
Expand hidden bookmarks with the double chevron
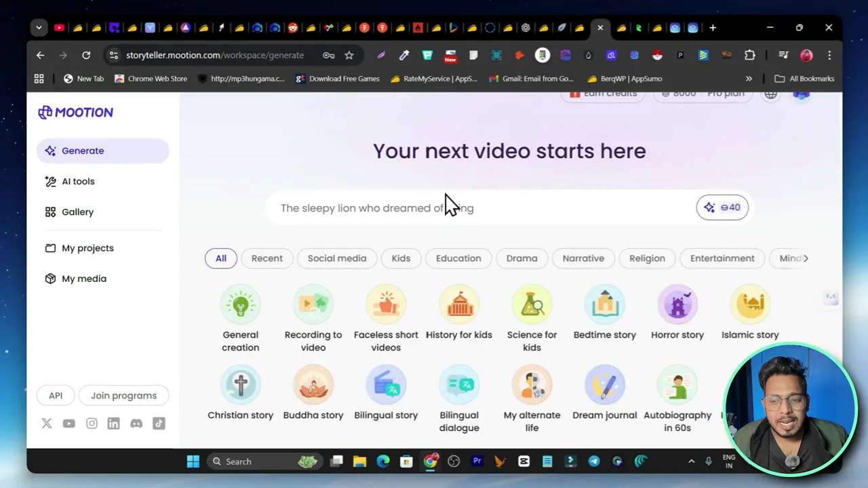click(749, 79)
